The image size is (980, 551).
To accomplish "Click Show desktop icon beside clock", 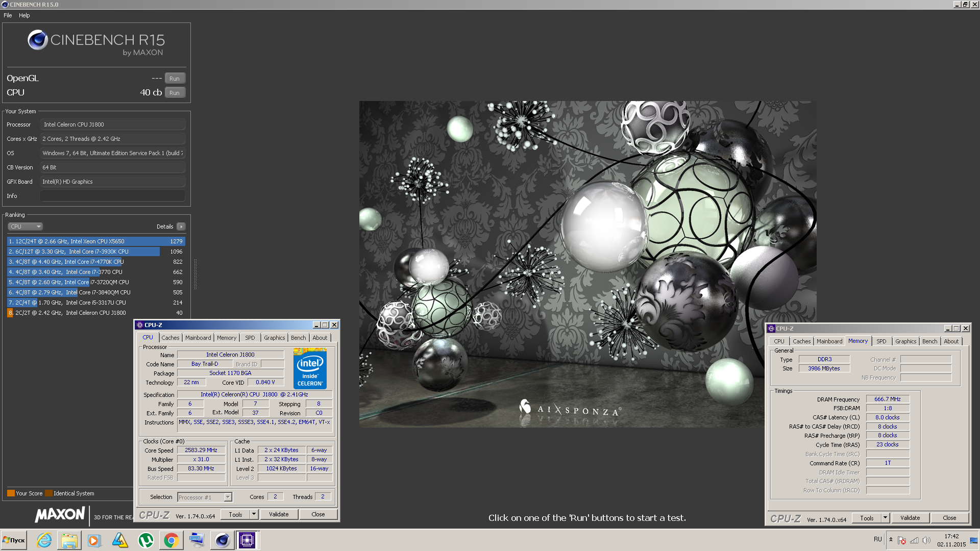I will (x=974, y=540).
